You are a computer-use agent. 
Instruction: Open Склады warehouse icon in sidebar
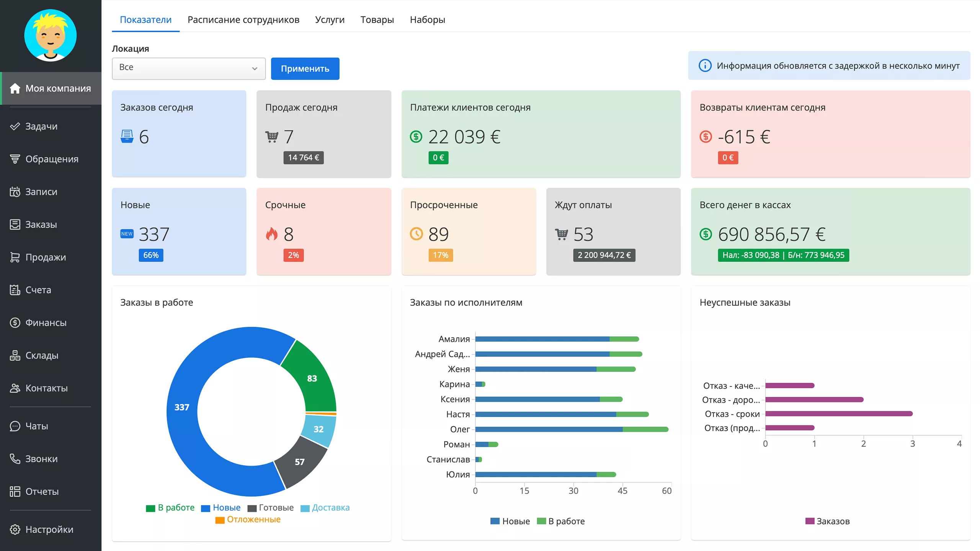(x=15, y=355)
